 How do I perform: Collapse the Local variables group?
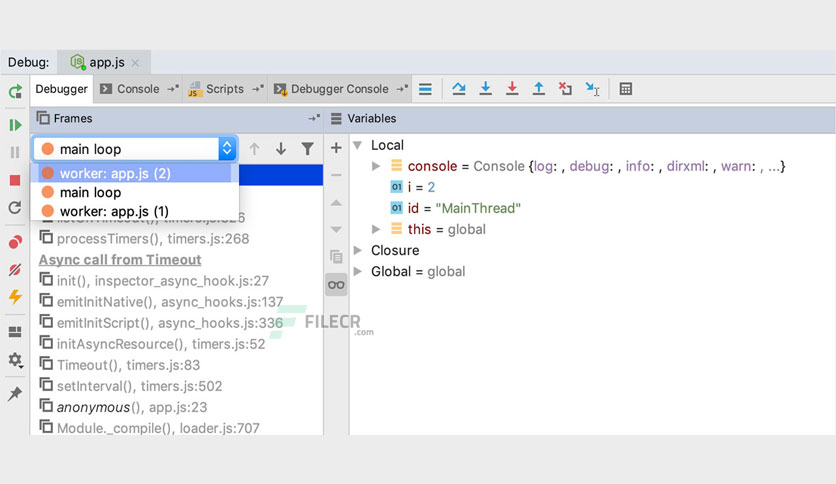358,145
